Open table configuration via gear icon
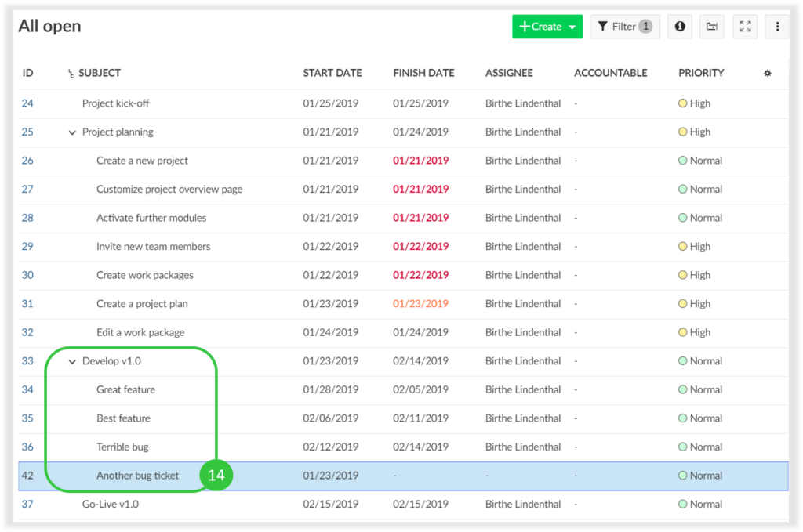Viewport: 803px width, 532px height. [767, 73]
